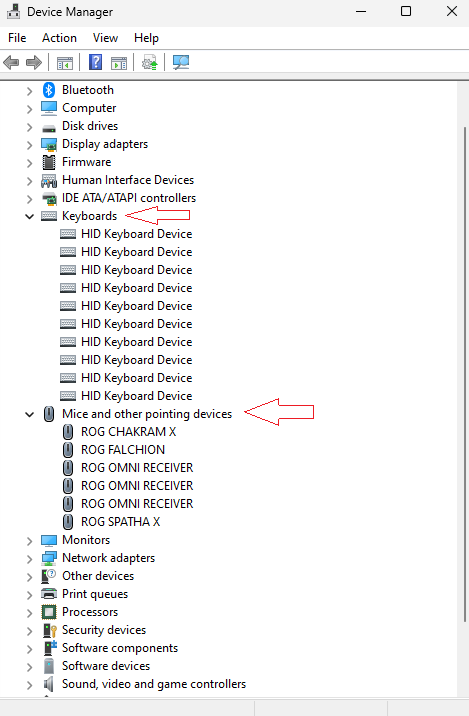This screenshot has width=469, height=716.
Task: Click the Update device driver toolbar icon
Action: coord(149,63)
